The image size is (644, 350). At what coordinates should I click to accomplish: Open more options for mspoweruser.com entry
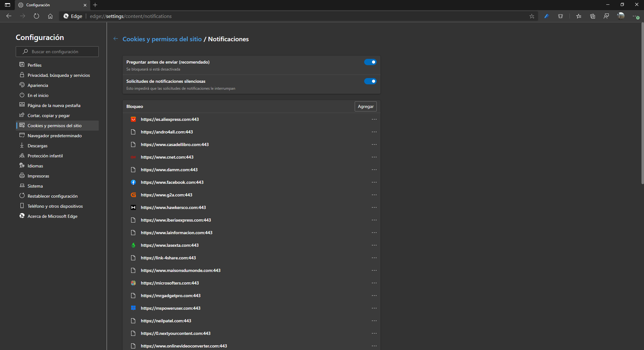[x=374, y=308]
